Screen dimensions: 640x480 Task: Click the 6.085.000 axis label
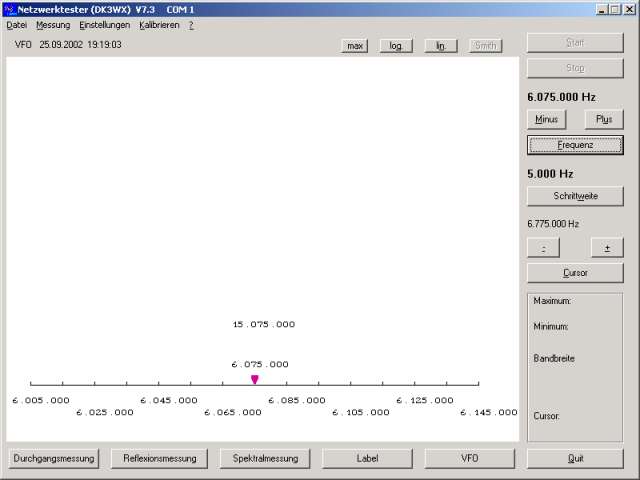(297, 400)
